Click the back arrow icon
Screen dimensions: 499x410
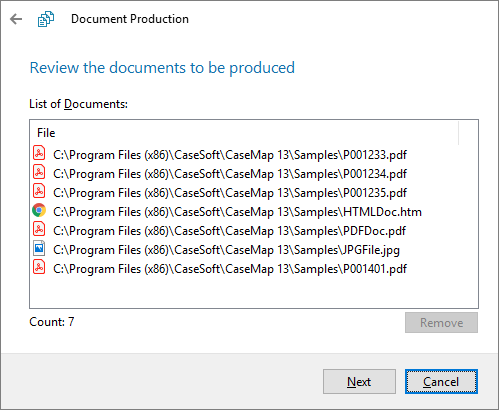coord(16,19)
